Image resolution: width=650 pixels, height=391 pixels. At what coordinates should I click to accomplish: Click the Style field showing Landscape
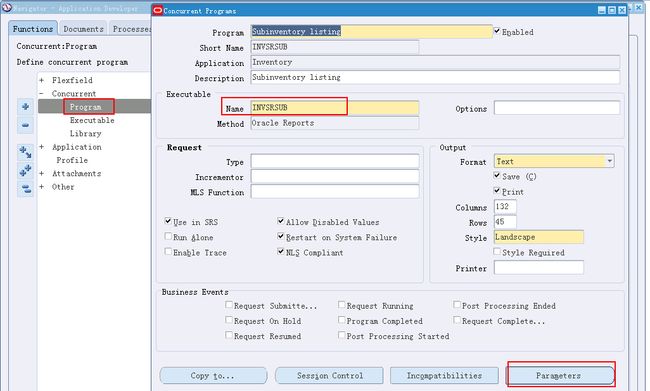[x=539, y=237]
